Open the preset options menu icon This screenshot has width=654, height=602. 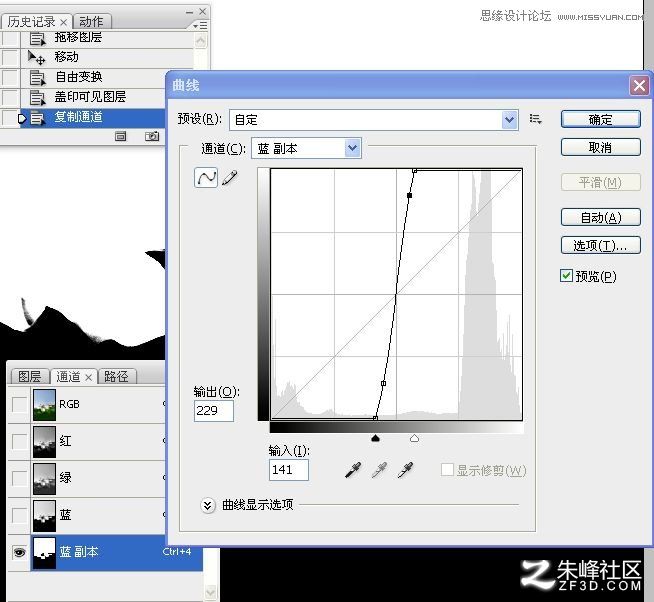[x=536, y=119]
